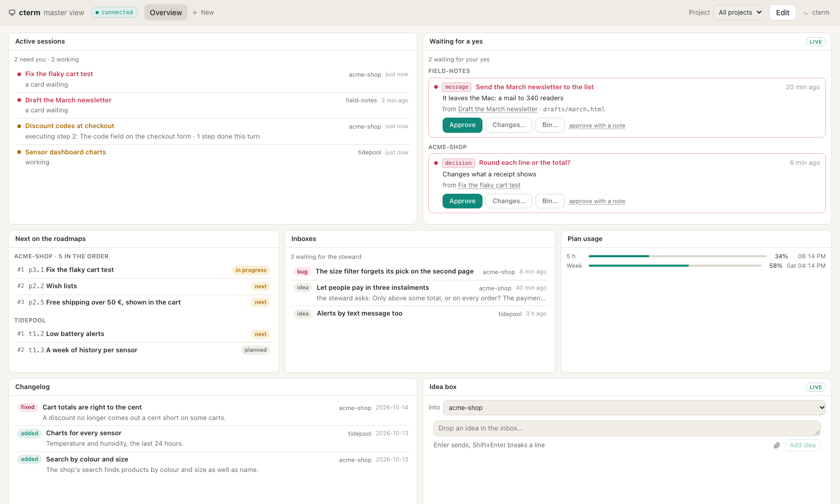Open changelog entry 'Charts for every sensor'

point(213,438)
